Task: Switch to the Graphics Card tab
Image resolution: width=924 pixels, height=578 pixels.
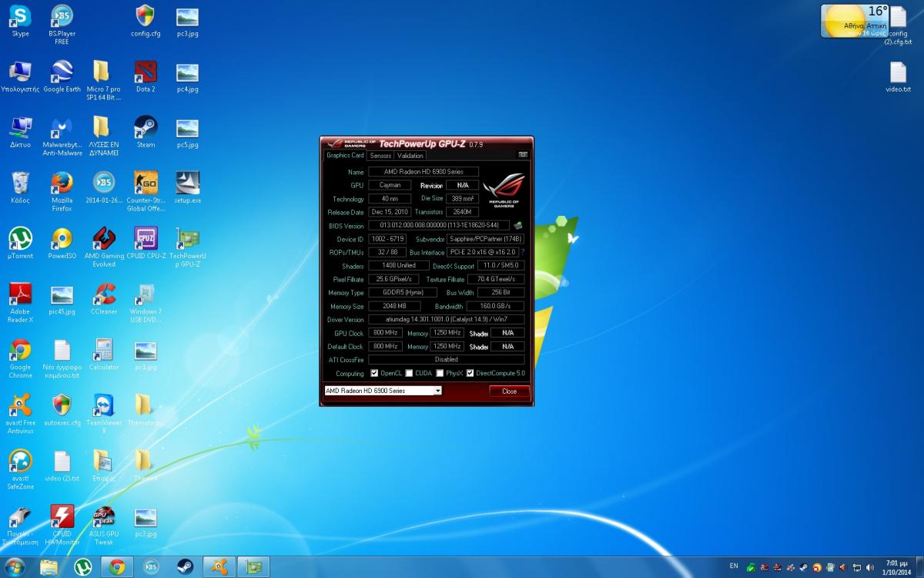Action: [x=345, y=155]
